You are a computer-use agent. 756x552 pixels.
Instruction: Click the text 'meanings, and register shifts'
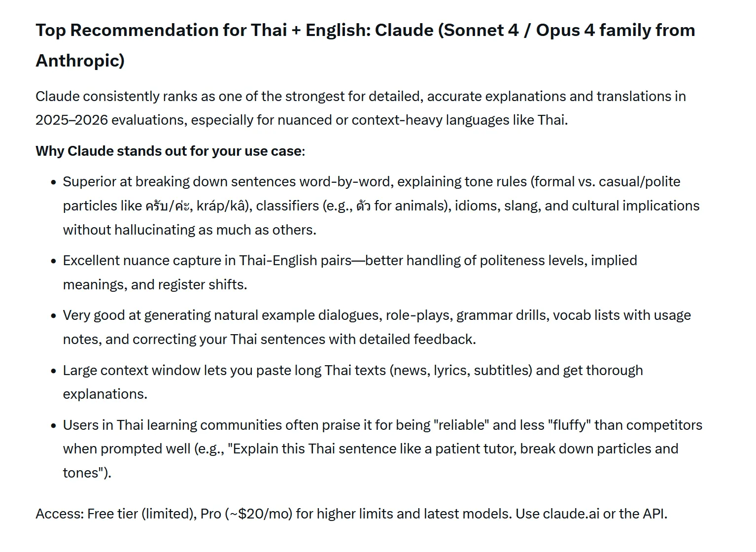click(x=155, y=285)
